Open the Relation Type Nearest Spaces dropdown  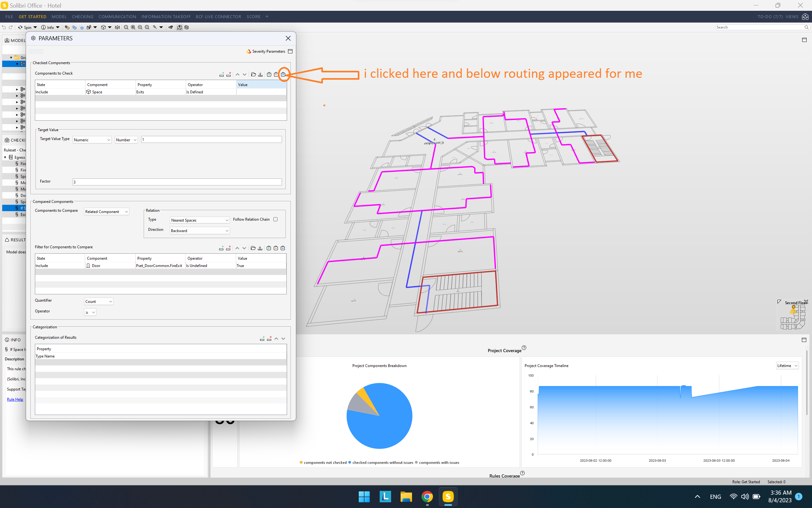point(200,220)
